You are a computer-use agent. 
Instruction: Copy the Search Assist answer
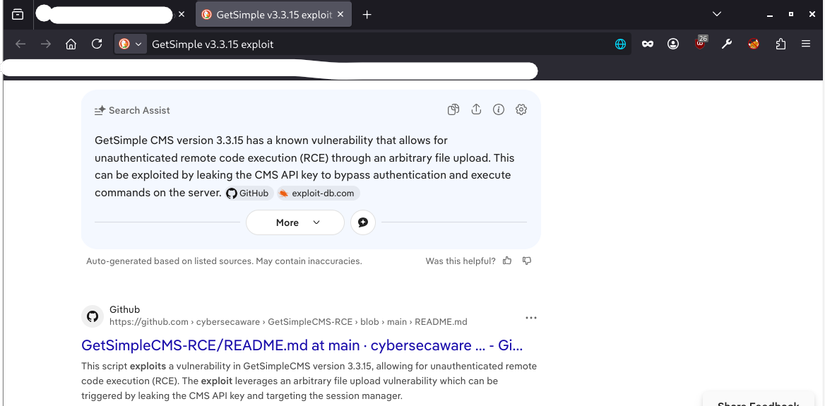pos(453,109)
